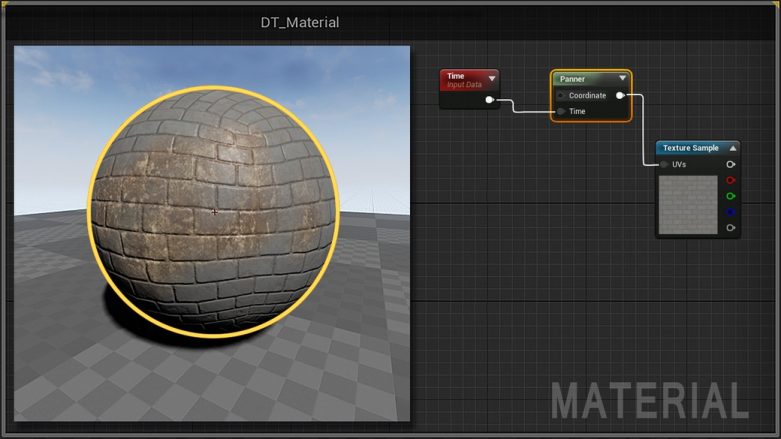This screenshot has height=439, width=781.
Task: Select the Texture Sample node title
Action: [x=691, y=148]
